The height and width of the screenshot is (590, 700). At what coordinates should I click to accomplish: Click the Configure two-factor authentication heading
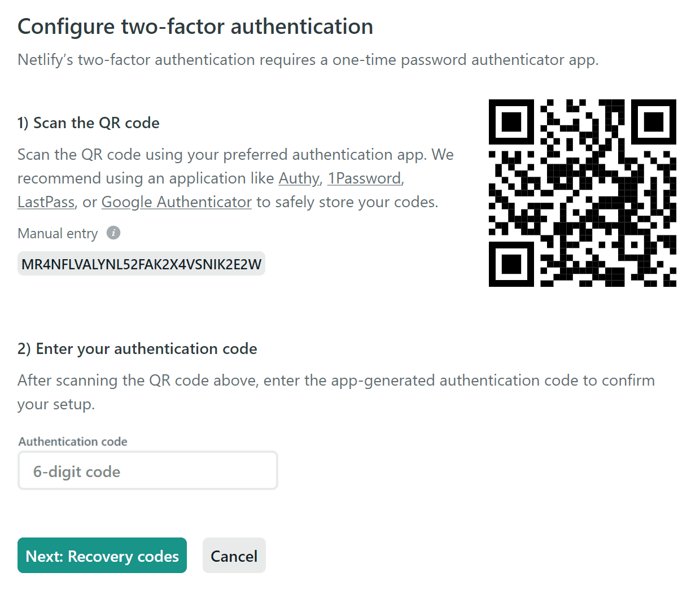pos(195,27)
